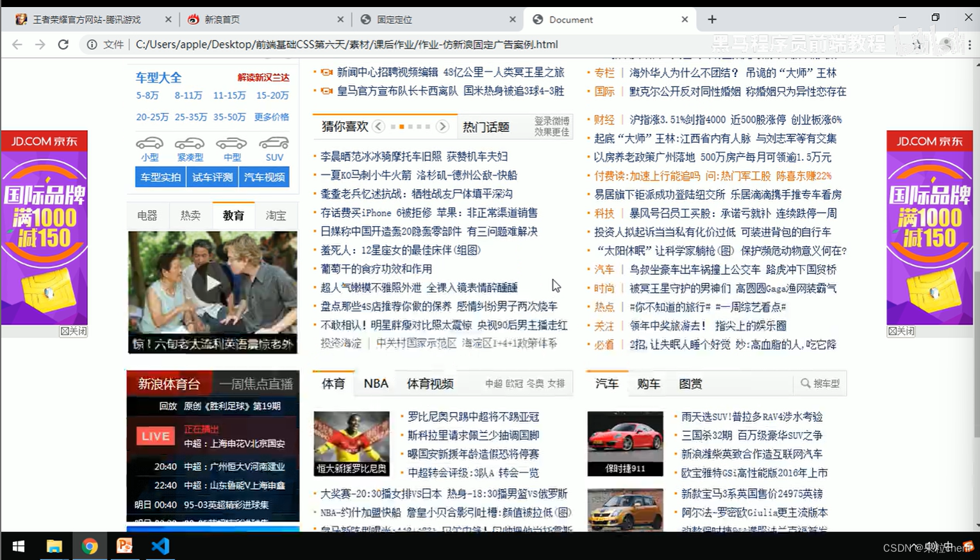Open the 保时捷911 car thumbnail

click(x=625, y=443)
